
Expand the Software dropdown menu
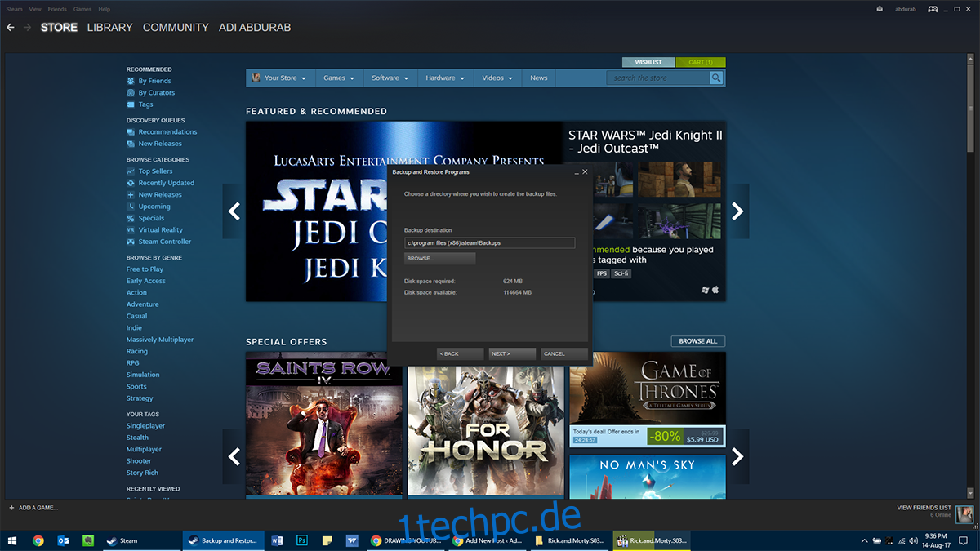click(390, 78)
